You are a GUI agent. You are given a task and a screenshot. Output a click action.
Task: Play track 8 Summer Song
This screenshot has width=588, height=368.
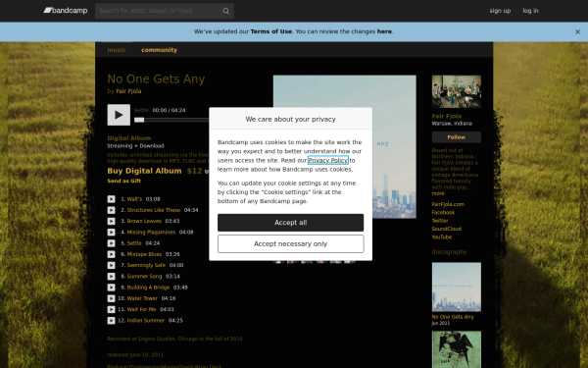click(x=111, y=276)
